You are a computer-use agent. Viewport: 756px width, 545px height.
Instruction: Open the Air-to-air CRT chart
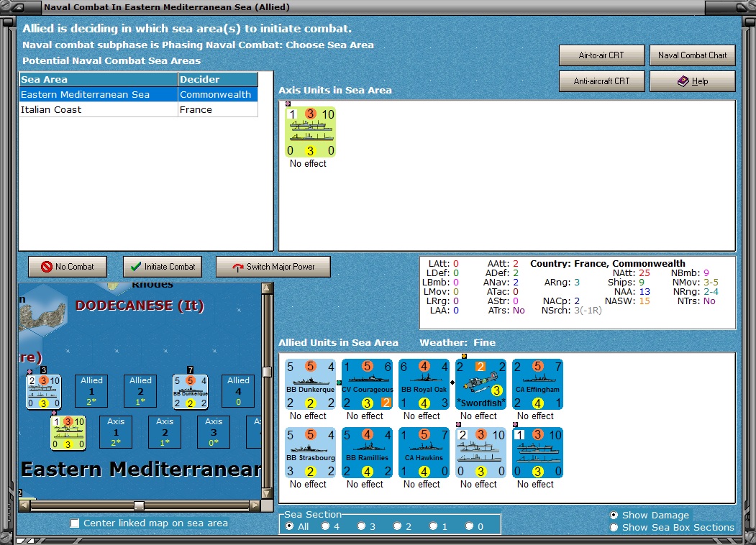(602, 55)
